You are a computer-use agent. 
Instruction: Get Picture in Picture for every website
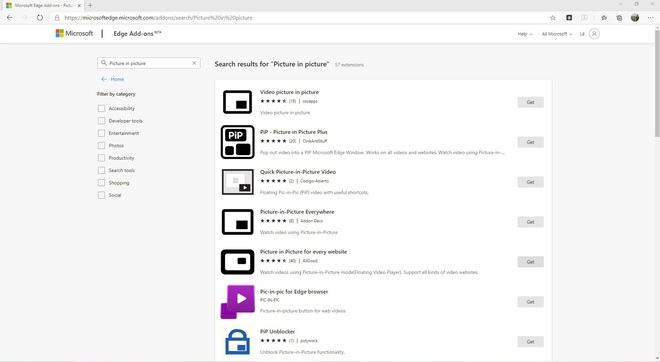[x=530, y=262]
